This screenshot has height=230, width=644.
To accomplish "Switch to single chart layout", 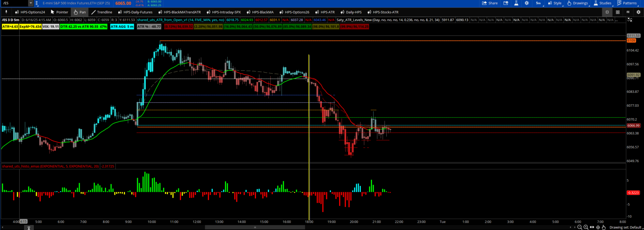I will (607, 12).
